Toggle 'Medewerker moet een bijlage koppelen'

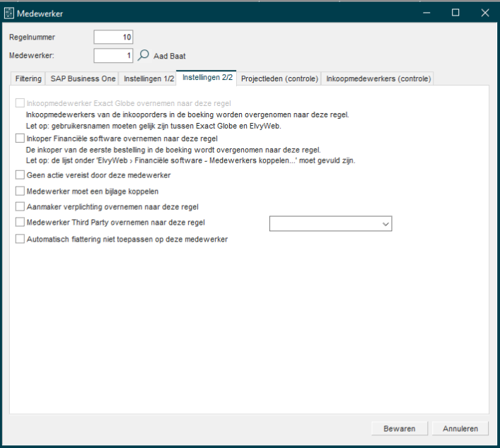pos(20,191)
